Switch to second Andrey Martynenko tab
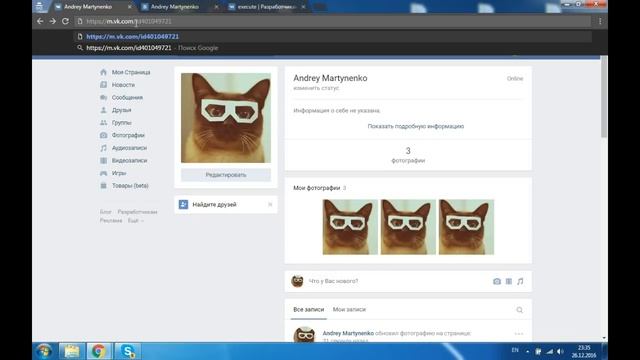640x360 pixels. (x=179, y=7)
